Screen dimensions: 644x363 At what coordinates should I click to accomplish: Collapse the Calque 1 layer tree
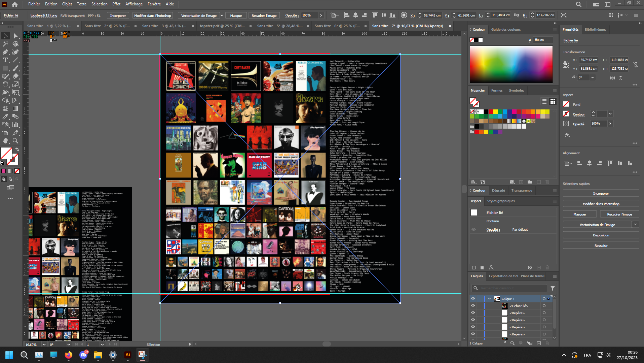(x=489, y=299)
